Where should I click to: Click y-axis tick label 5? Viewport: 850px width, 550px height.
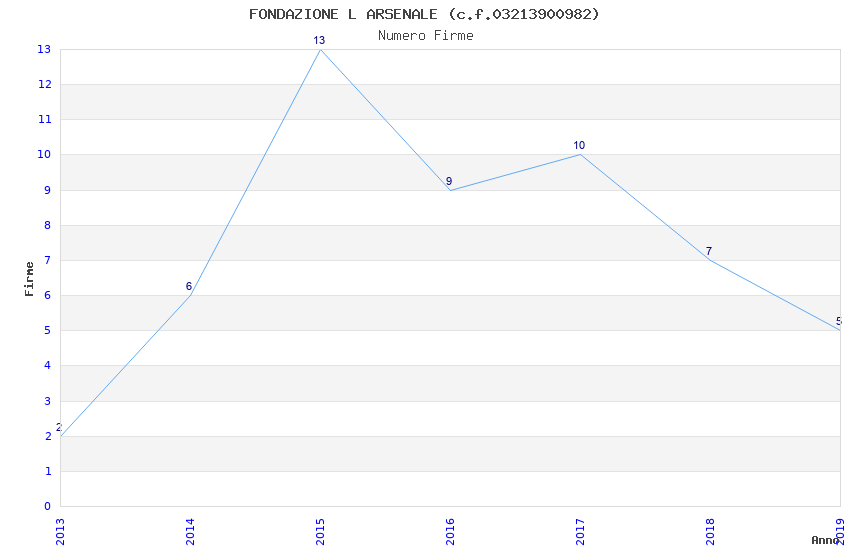[48, 331]
